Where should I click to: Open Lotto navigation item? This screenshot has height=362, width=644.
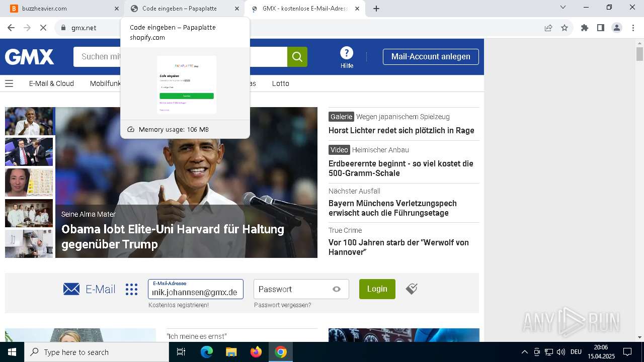(281, 83)
